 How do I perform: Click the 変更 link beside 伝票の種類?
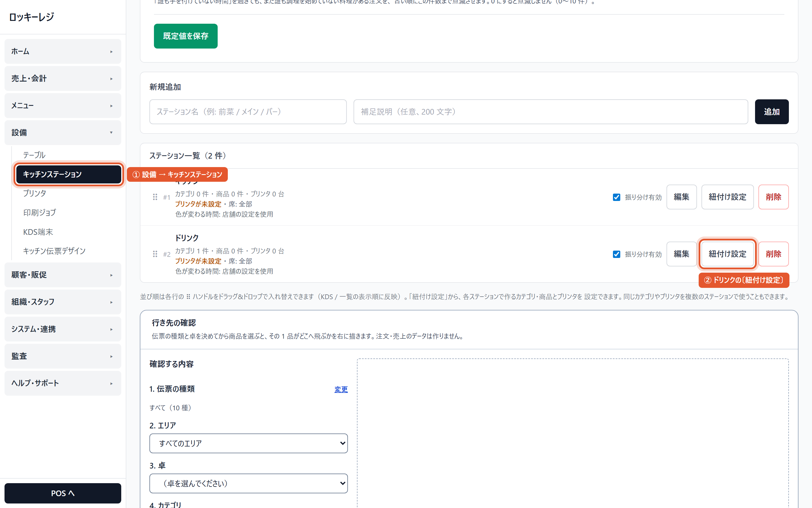[341, 389]
